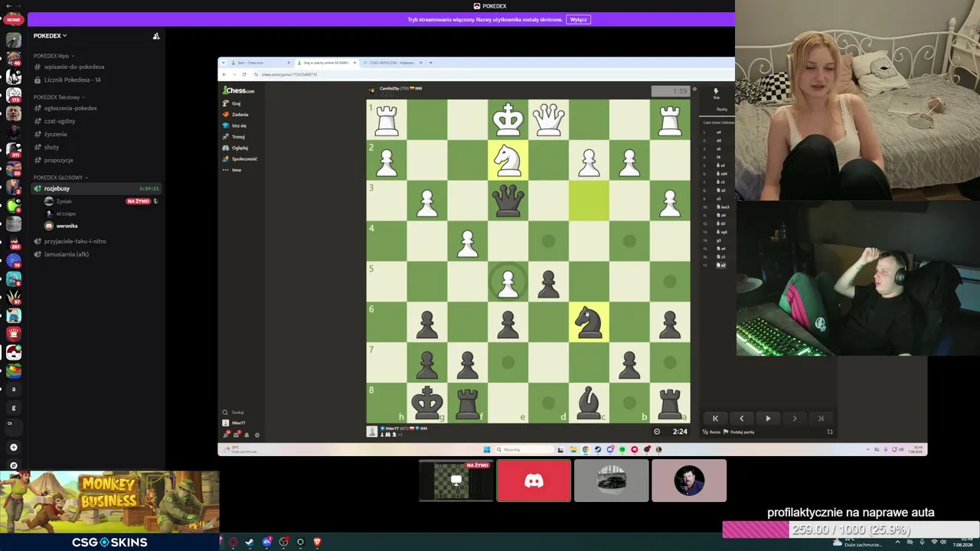Open Ucz się in the Chess.com sidebar

[234, 126]
